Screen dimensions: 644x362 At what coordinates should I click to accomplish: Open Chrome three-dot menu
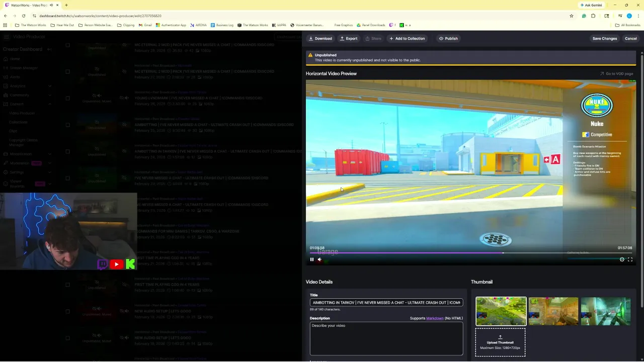point(638,16)
